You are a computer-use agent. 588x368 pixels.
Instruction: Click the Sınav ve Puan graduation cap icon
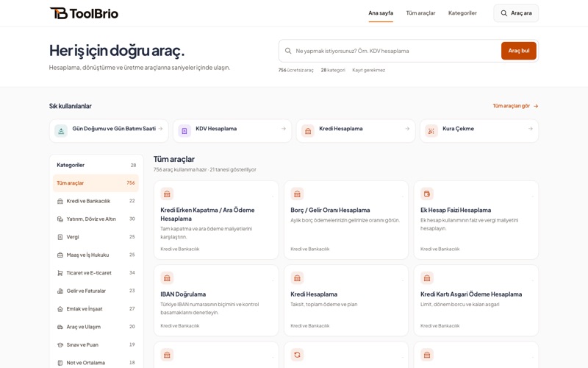[x=60, y=344]
